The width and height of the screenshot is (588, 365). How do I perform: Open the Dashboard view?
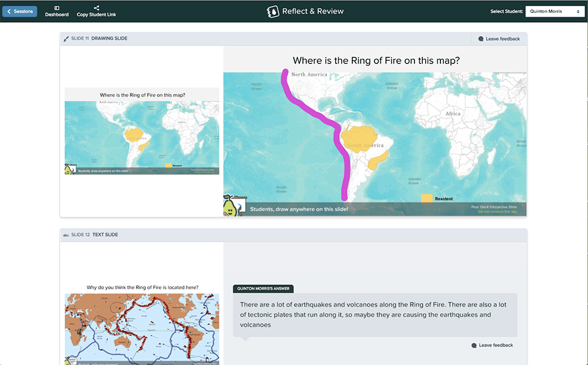56,11
